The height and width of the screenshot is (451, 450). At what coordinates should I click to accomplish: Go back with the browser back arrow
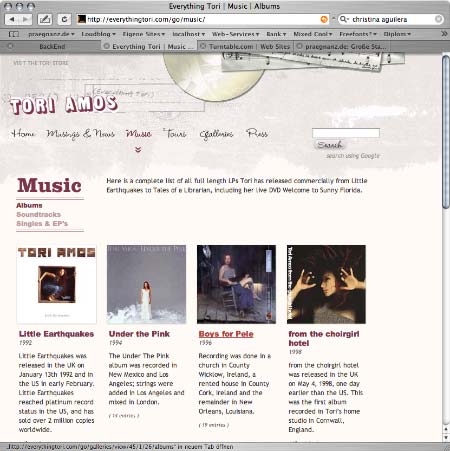click(x=12, y=19)
